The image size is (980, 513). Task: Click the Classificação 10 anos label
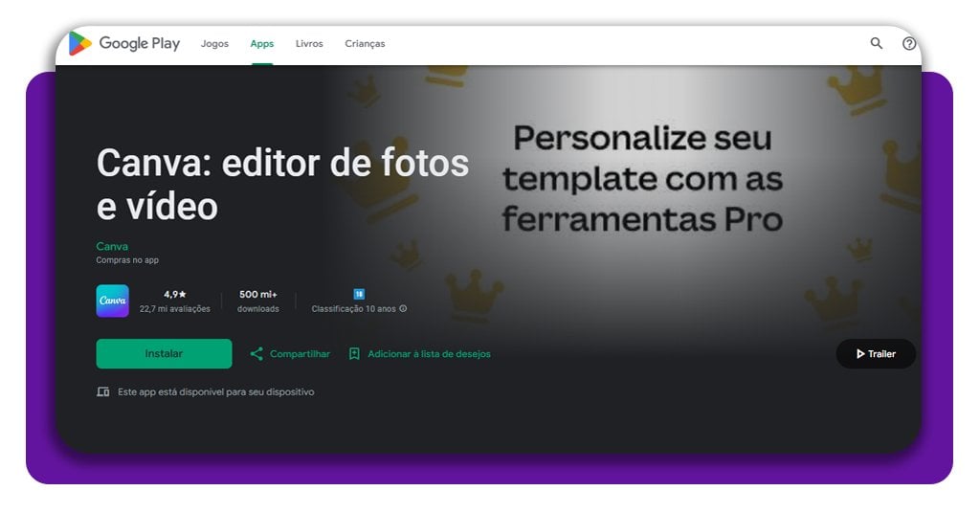pyautogui.click(x=354, y=309)
